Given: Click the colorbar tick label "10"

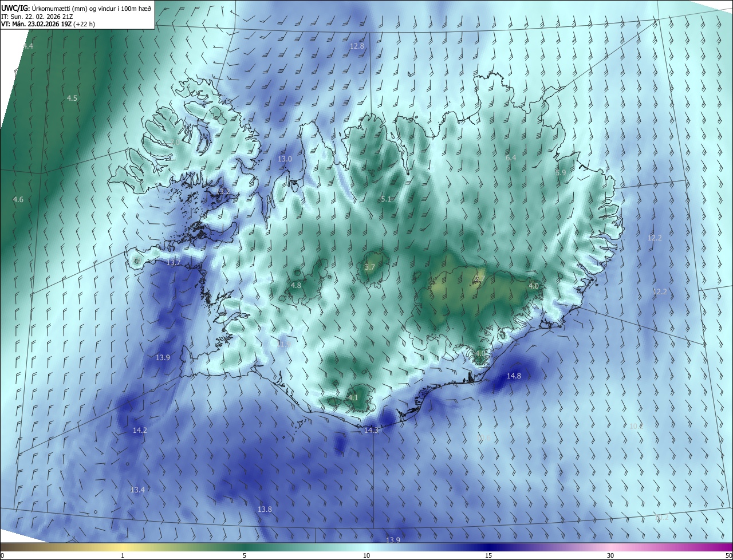Looking at the screenshot, I should click(366, 556).
